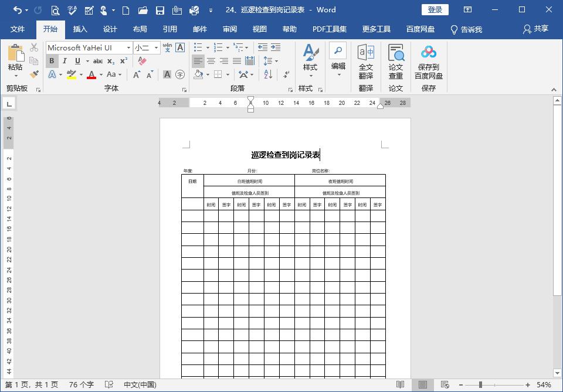Toggle Subscript formatting
The width and height of the screenshot is (563, 392).
(111, 61)
